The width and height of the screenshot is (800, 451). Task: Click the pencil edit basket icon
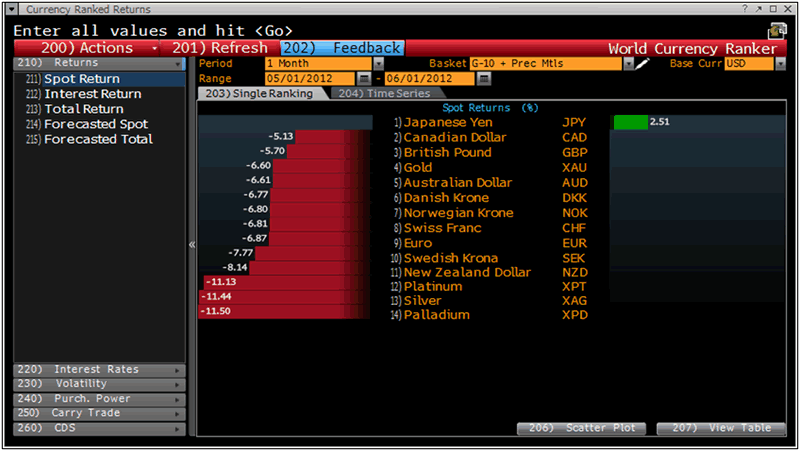(642, 63)
